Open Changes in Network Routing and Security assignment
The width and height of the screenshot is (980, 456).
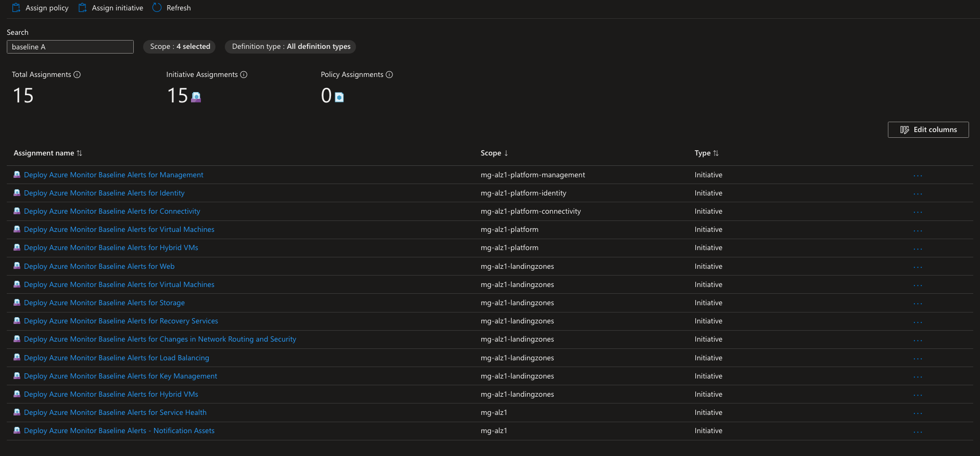click(x=160, y=339)
